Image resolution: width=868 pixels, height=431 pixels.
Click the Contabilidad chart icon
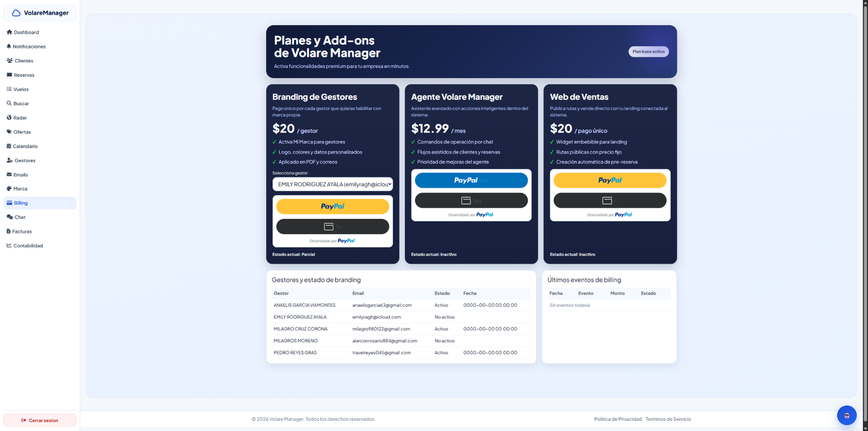pos(9,245)
